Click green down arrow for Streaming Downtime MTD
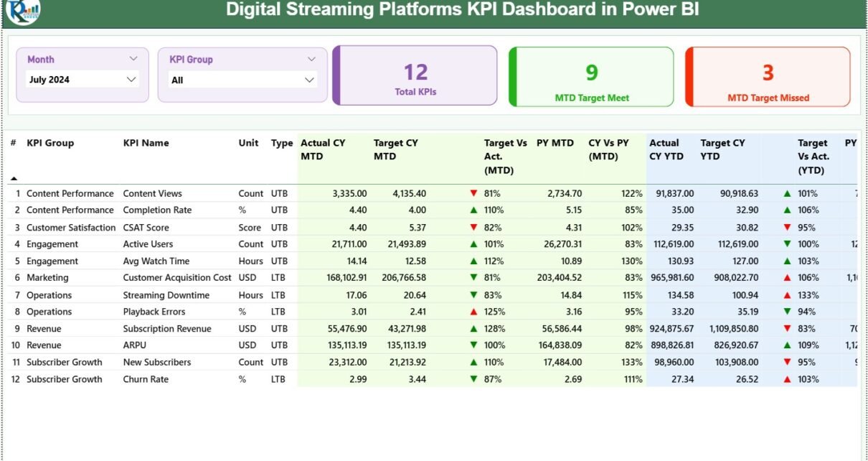 click(473, 295)
